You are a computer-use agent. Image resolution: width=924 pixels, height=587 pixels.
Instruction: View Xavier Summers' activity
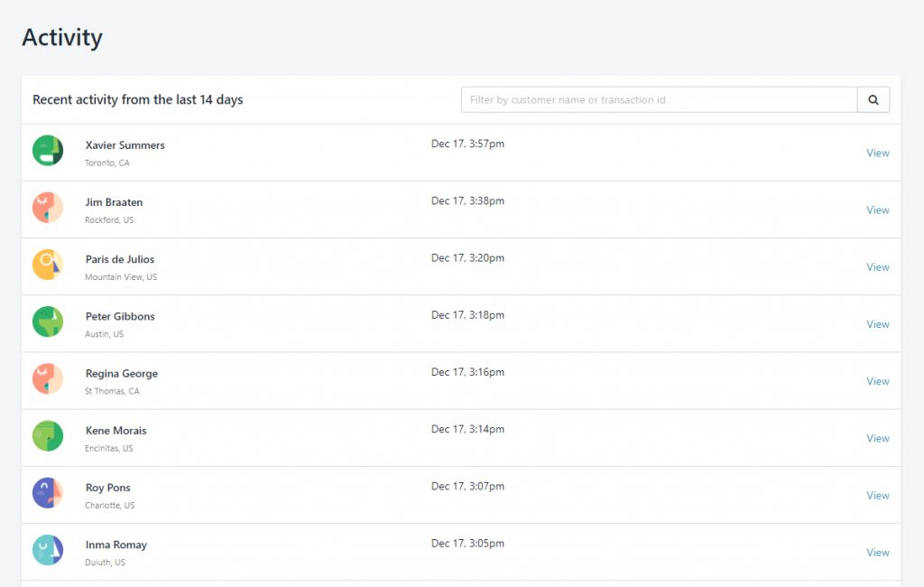877,153
